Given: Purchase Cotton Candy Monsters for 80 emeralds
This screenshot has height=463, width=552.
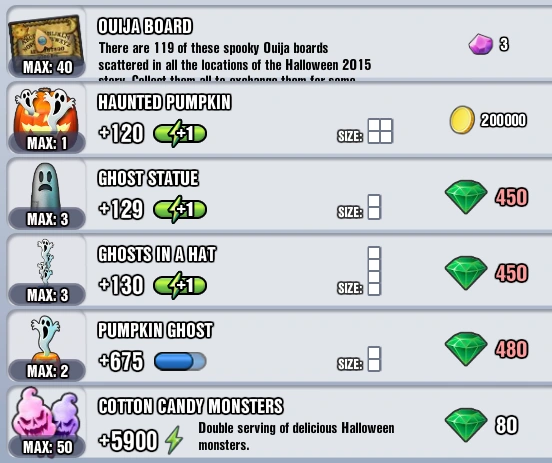Looking at the screenshot, I should click(x=482, y=425).
